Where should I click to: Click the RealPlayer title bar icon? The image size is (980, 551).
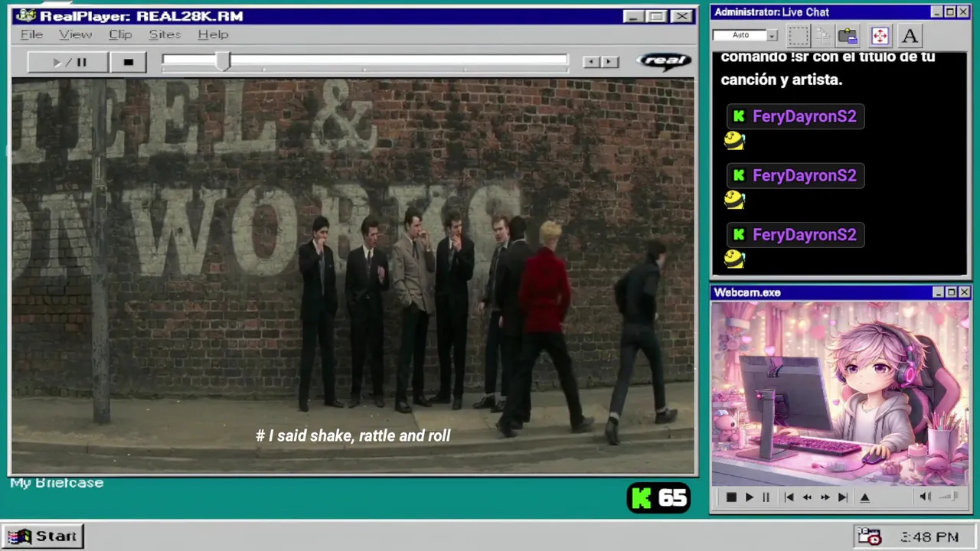pyautogui.click(x=25, y=16)
